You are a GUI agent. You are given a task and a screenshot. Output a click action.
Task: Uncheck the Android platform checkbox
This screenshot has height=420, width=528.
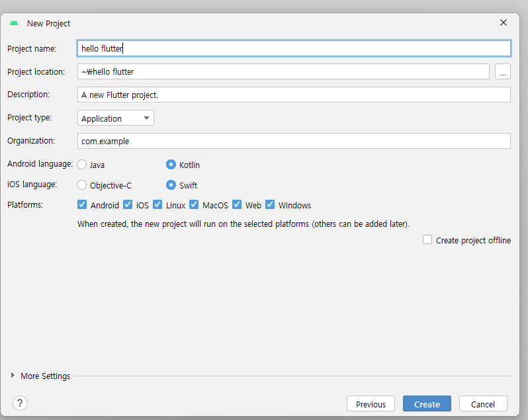pyautogui.click(x=82, y=204)
